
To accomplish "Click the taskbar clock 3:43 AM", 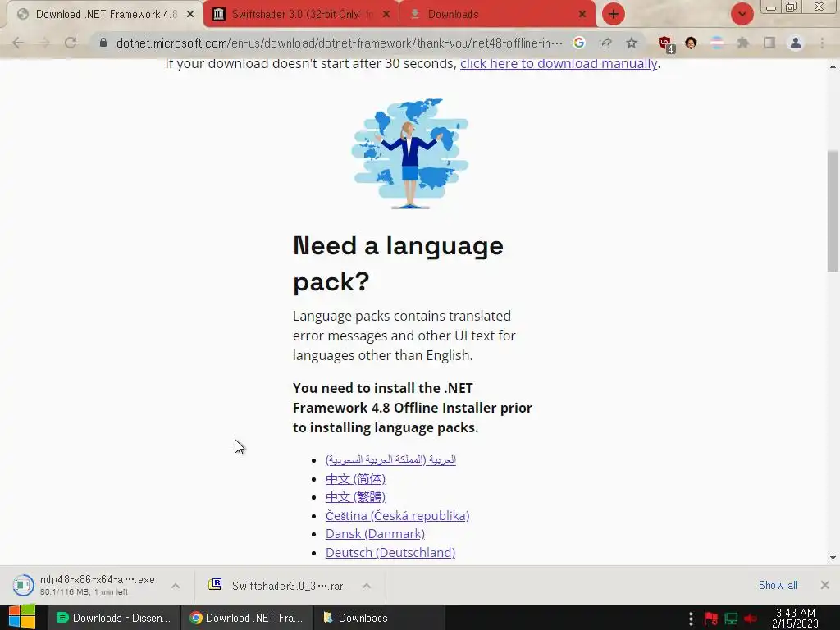I will [x=796, y=618].
